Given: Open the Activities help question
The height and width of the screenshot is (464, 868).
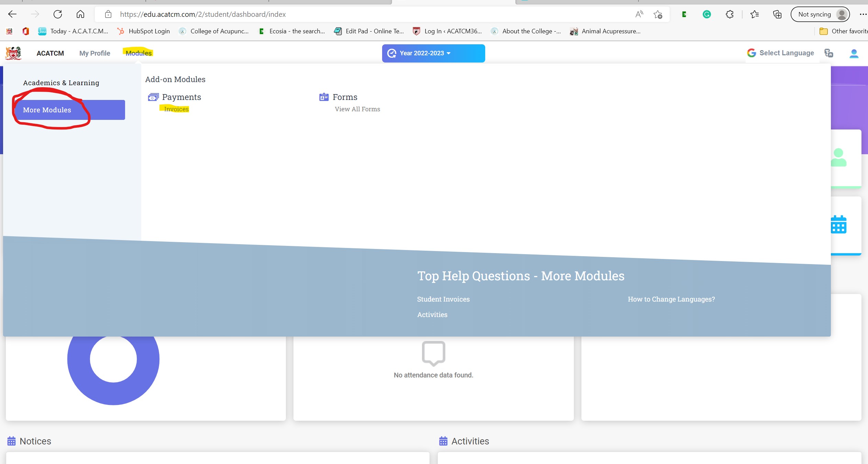Looking at the screenshot, I should pyautogui.click(x=432, y=315).
